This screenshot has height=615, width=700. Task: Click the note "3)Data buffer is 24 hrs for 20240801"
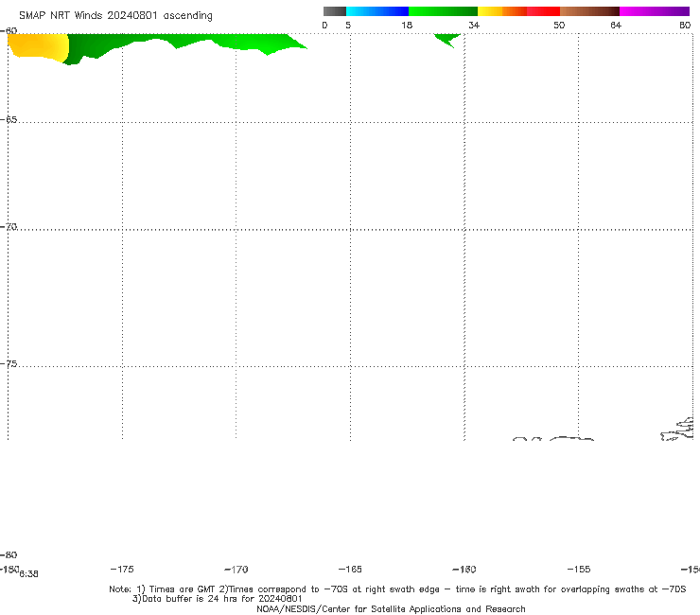[218, 599]
